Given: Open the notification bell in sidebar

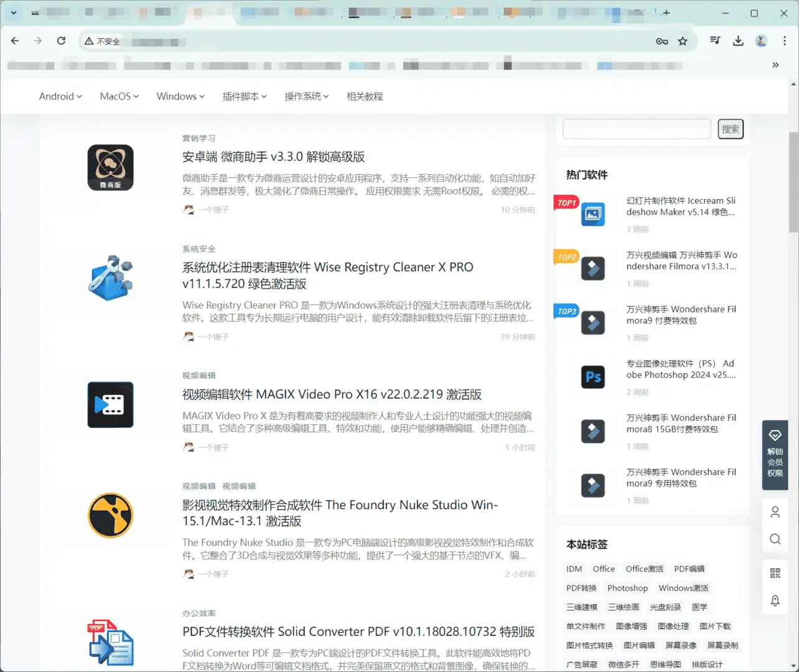Looking at the screenshot, I should pos(775,600).
